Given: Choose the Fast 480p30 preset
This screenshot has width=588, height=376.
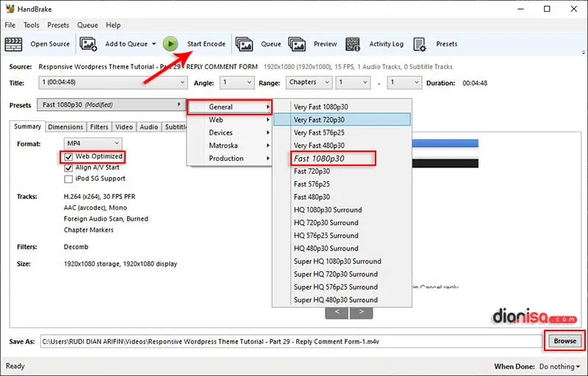Looking at the screenshot, I should (x=342, y=197).
